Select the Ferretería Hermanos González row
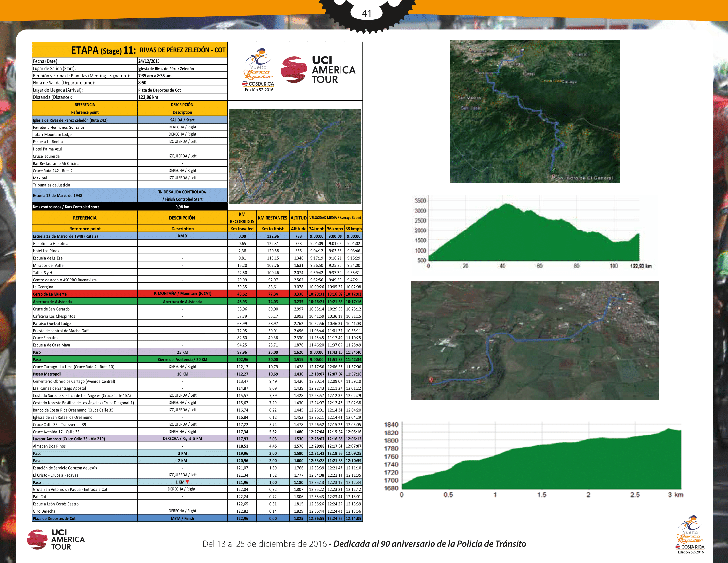This screenshot has height=563, width=728. pos(130,127)
